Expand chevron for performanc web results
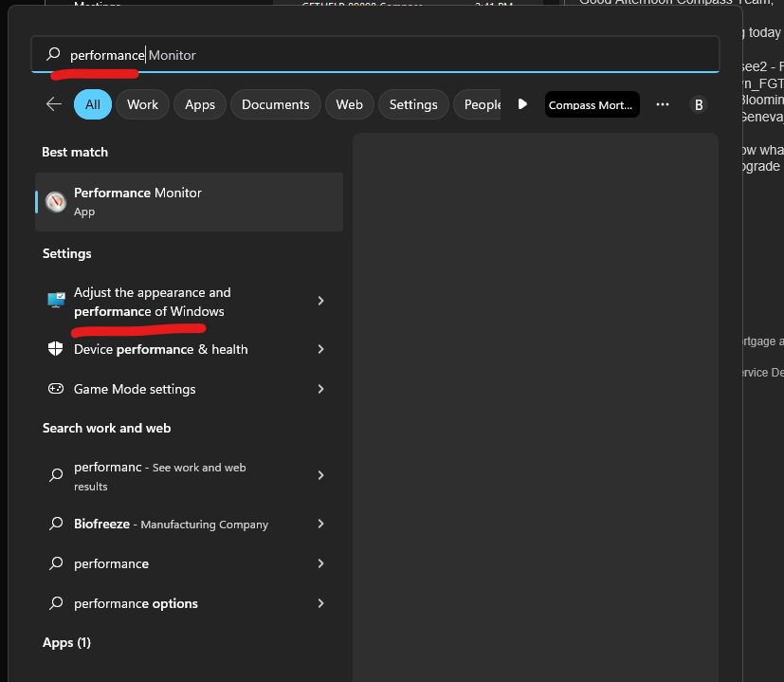The height and width of the screenshot is (682, 784). coord(321,475)
